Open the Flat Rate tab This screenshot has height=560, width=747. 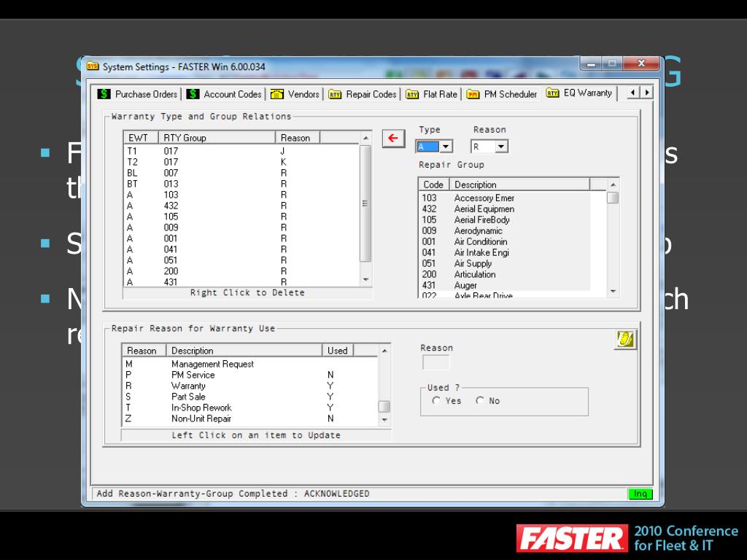432,94
